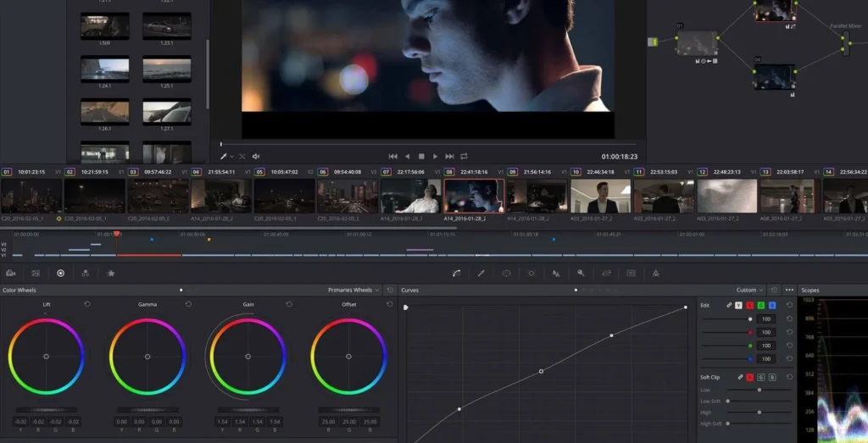Play the clip in reverse
This screenshot has height=443, width=868.
coord(408,157)
